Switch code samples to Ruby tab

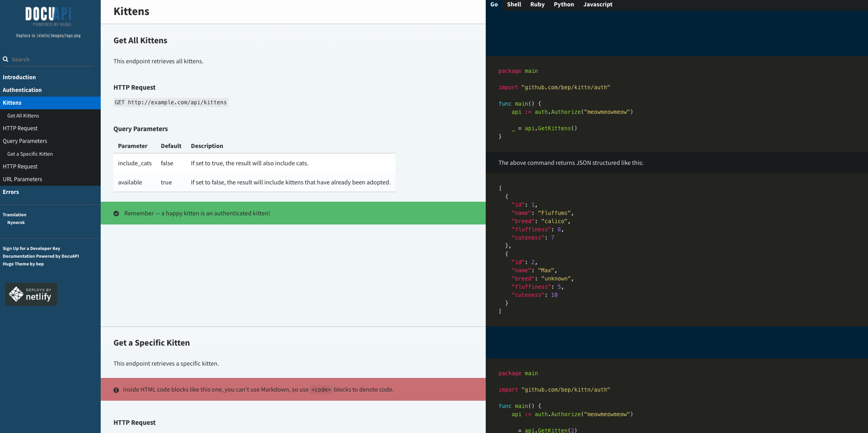[537, 5]
